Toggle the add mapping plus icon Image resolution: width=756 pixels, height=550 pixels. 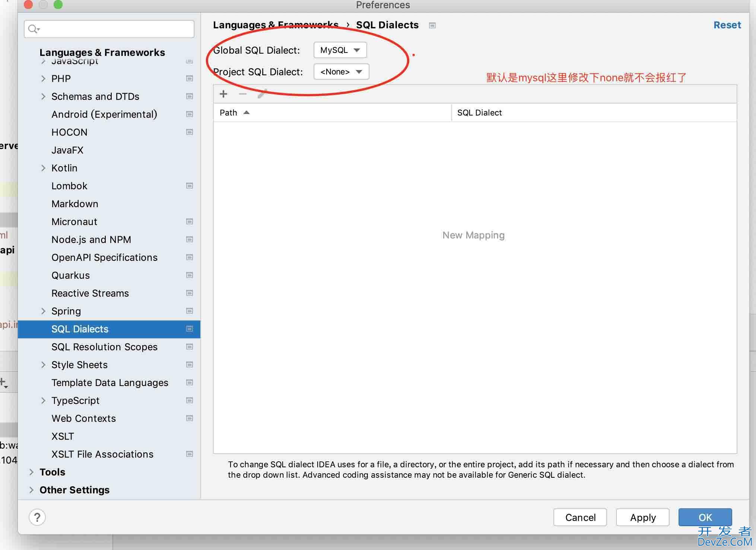(223, 94)
